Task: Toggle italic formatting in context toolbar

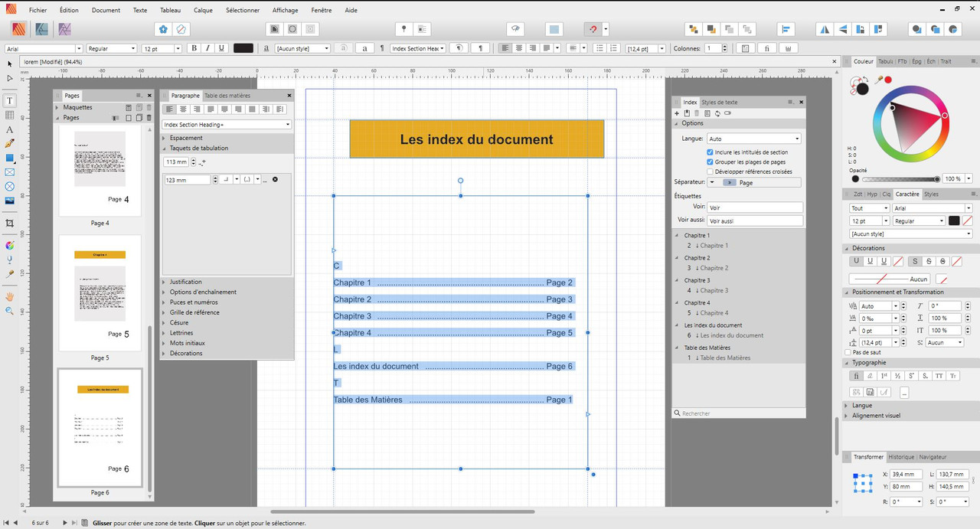Action: (x=208, y=48)
